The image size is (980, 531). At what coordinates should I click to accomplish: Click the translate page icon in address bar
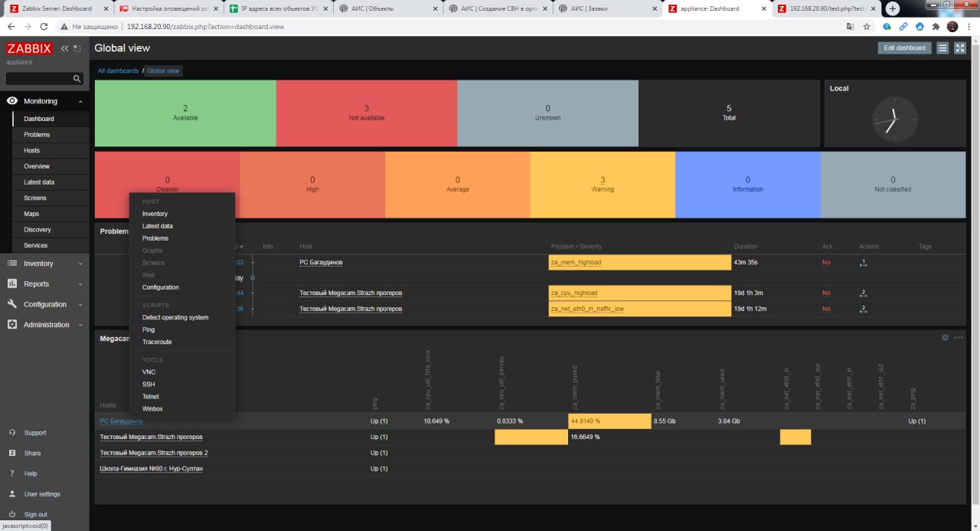pos(850,26)
